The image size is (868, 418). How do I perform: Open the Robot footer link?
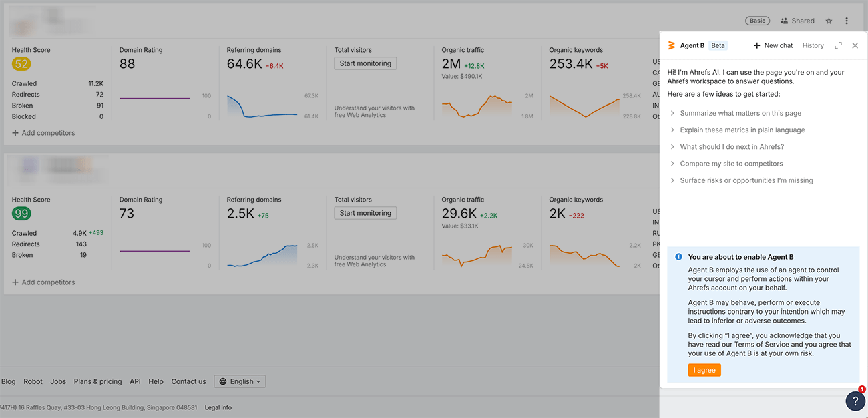(33, 381)
